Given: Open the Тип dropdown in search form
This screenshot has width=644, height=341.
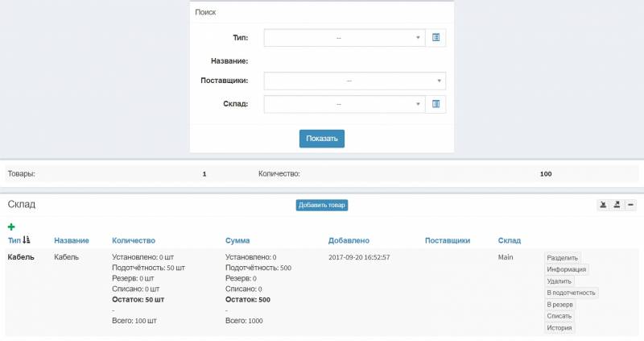Looking at the screenshot, I should [345, 38].
